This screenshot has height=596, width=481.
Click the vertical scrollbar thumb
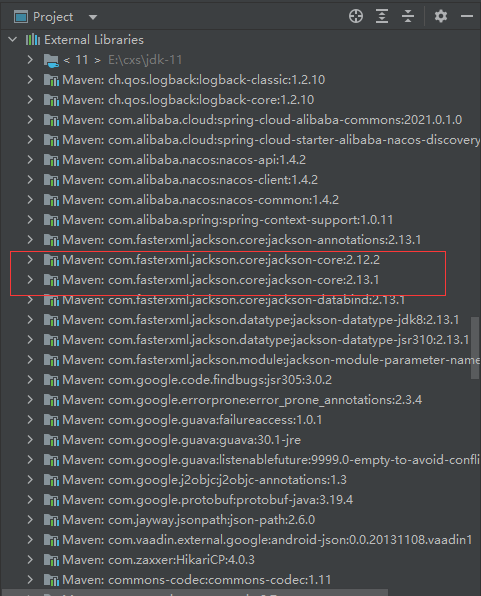tap(475, 348)
